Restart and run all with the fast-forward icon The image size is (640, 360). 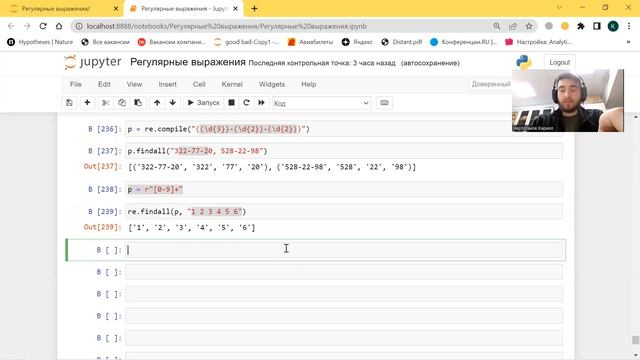tap(261, 103)
